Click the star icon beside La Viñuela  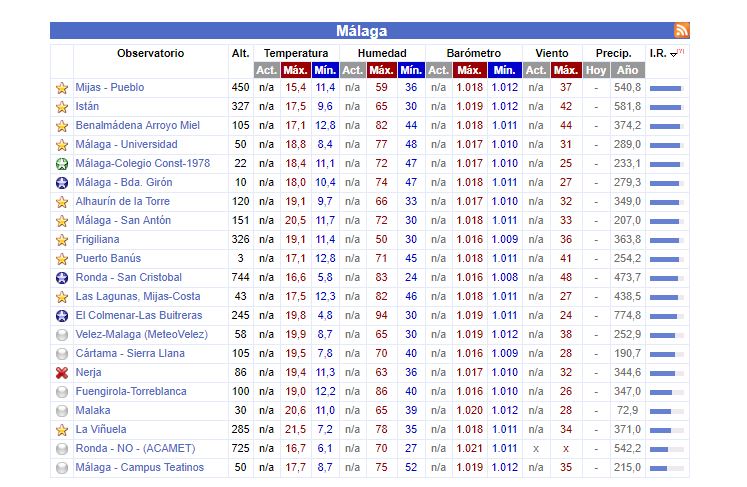(62, 430)
